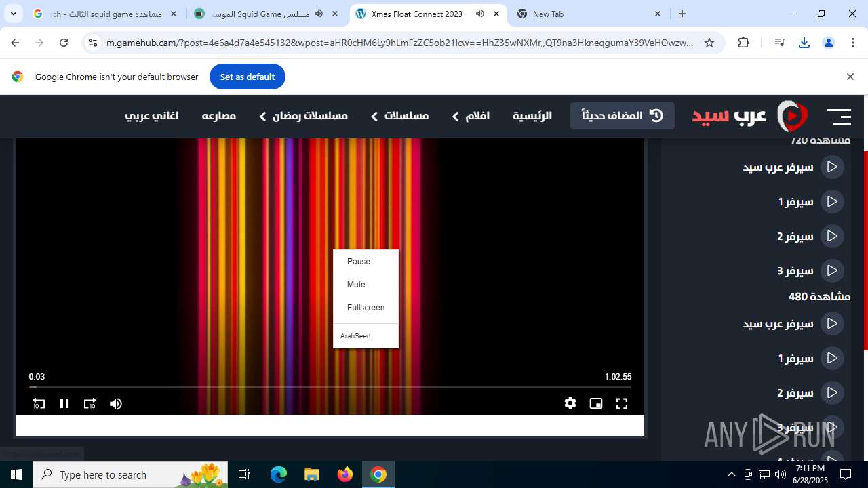Click Set as default button
This screenshot has height=488, width=868.
(248, 77)
